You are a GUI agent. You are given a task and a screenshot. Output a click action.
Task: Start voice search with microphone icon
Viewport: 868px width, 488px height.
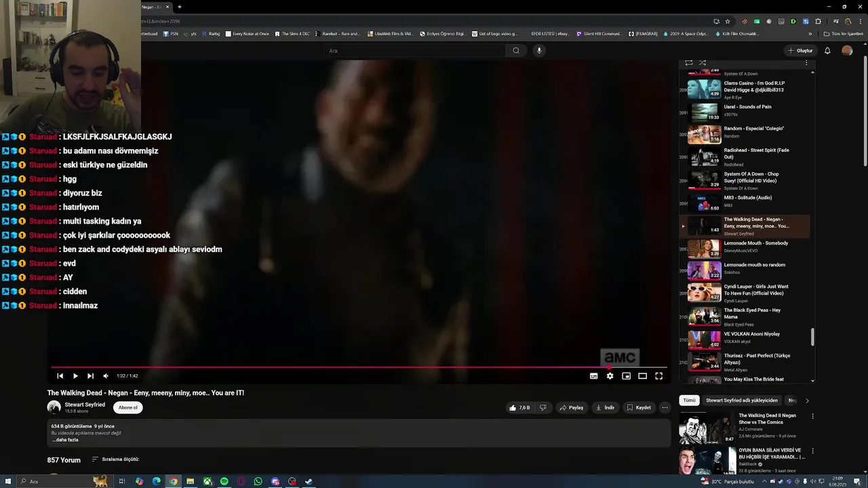point(539,51)
